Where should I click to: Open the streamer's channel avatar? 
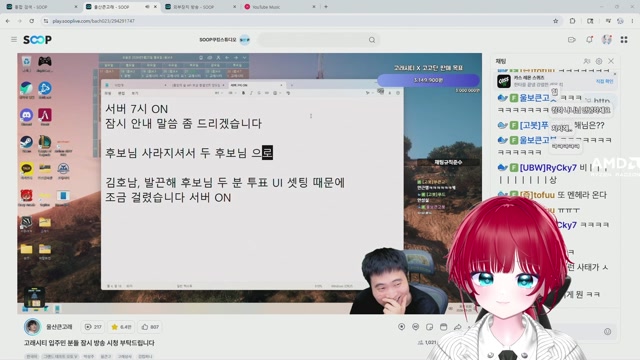point(32,327)
